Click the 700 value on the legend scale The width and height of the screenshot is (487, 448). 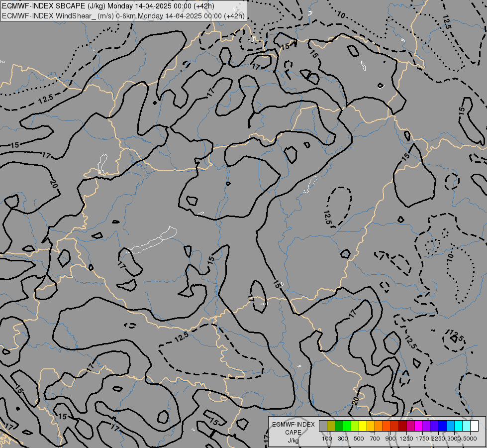pyautogui.click(x=375, y=439)
